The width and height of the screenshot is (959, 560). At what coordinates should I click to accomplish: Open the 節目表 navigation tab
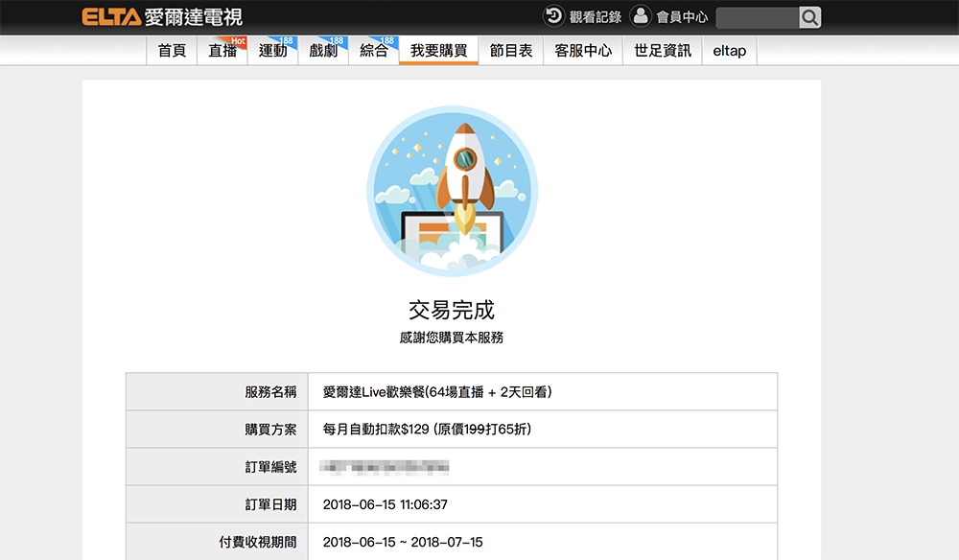coord(511,51)
